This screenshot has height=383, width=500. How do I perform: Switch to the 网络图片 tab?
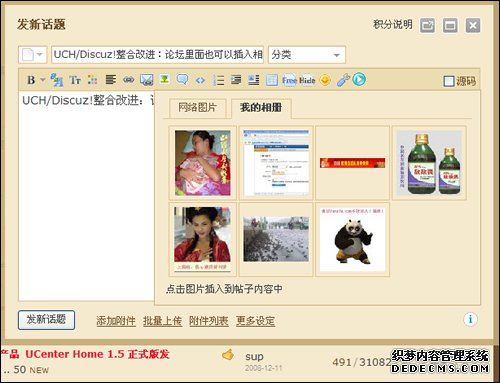(x=198, y=108)
